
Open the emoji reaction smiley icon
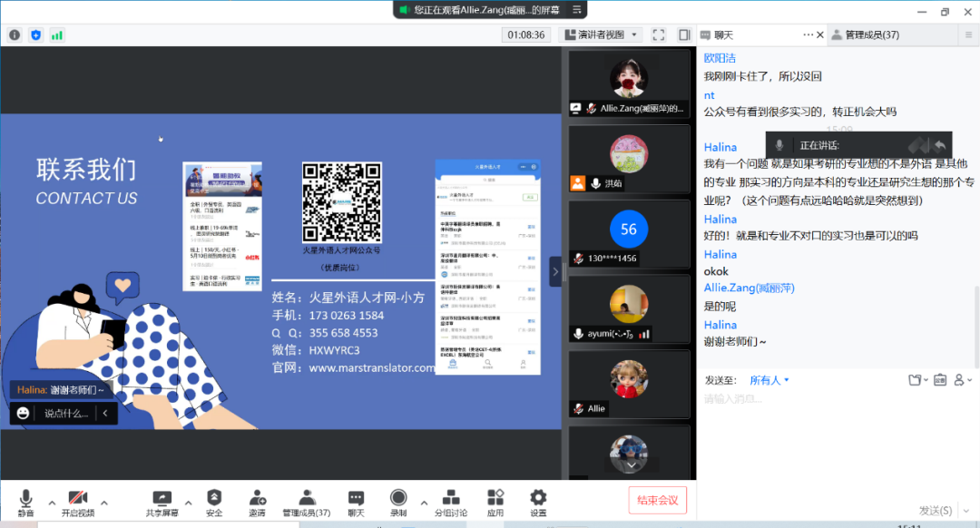click(x=23, y=413)
